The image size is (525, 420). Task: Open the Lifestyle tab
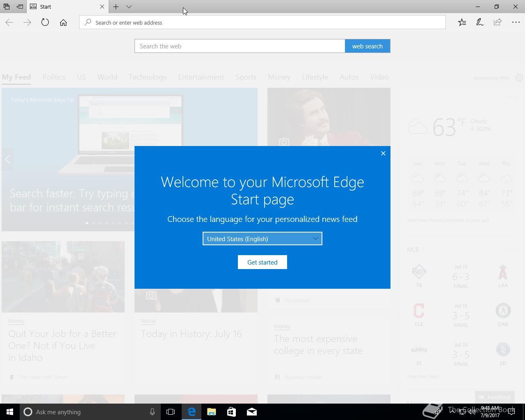(x=315, y=77)
